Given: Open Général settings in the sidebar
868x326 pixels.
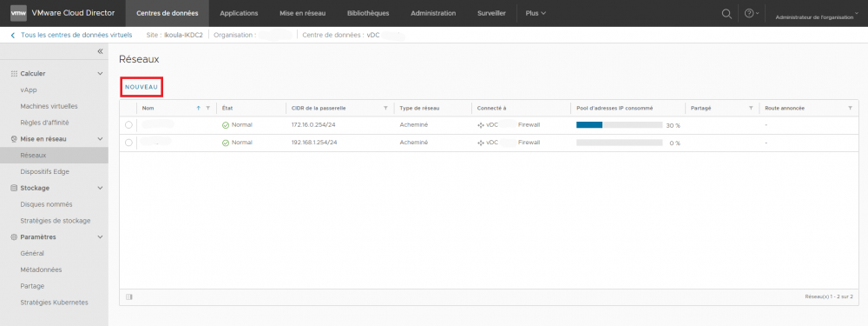Looking at the screenshot, I should [32, 253].
